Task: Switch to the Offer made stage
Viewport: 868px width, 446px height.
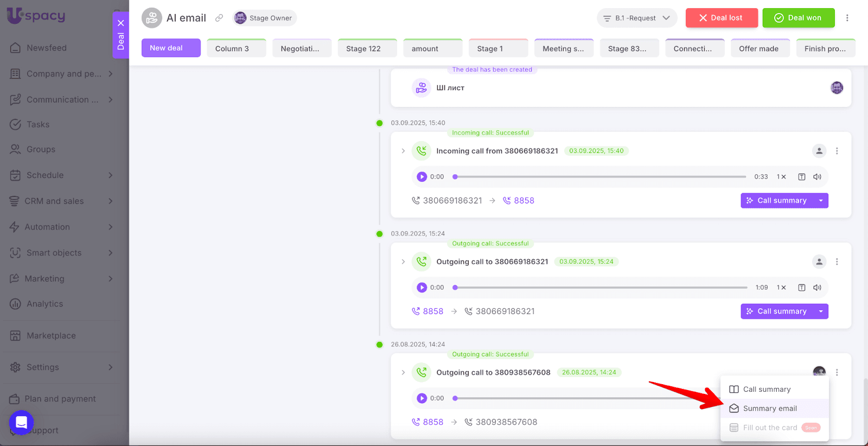Action: [759, 48]
